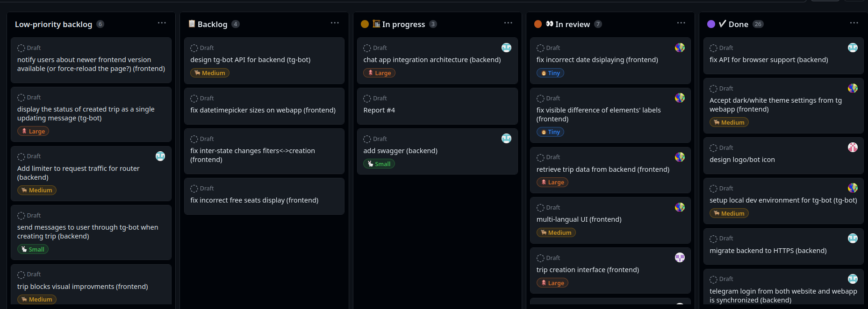Click assignee avatar on add swagger card
Viewport: 868px width, 309px height.
506,139
